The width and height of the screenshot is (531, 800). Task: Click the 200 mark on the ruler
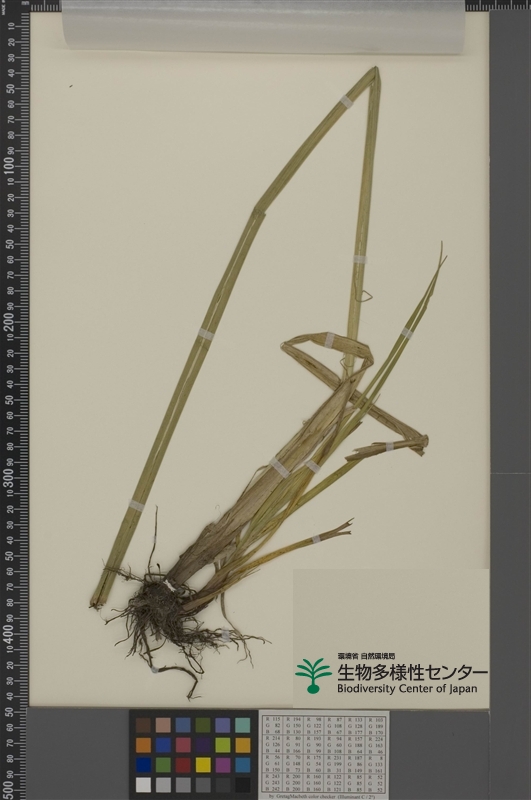[9, 321]
